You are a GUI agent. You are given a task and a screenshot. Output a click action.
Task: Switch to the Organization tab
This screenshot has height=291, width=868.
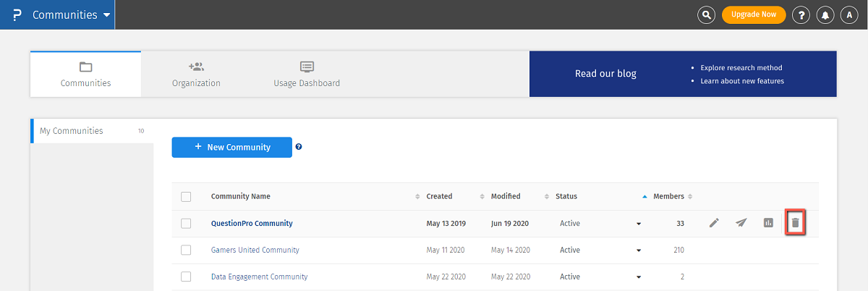[196, 74]
